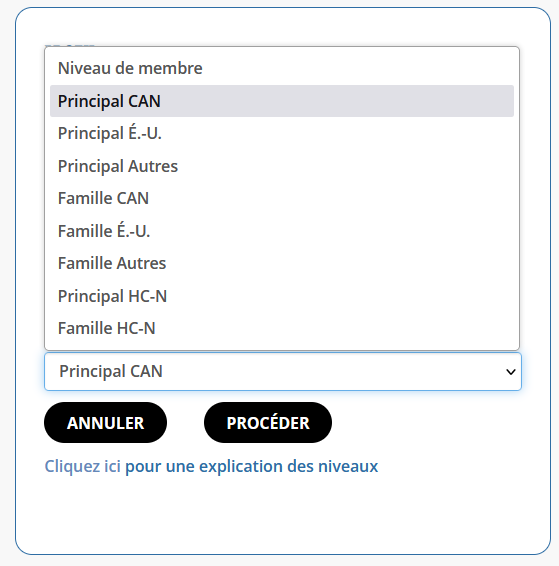Collapse the membership level combo box

pos(283,371)
